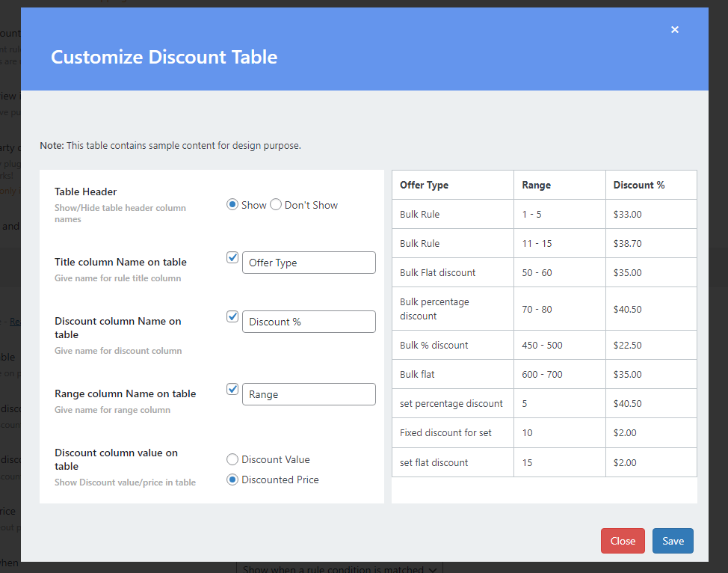Viewport: 728px width, 573px height.
Task: Uncheck the Discount column Name checkbox
Action: point(232,316)
